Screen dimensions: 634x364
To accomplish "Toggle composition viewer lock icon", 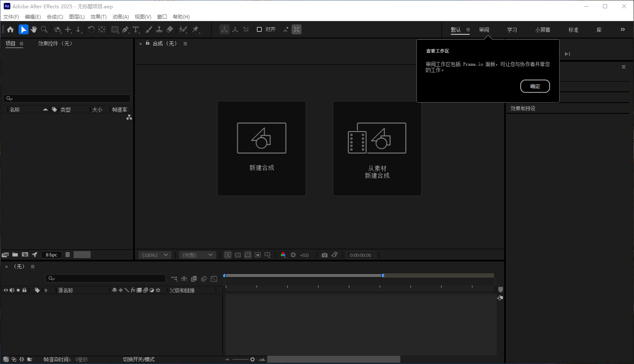I will click(x=148, y=43).
